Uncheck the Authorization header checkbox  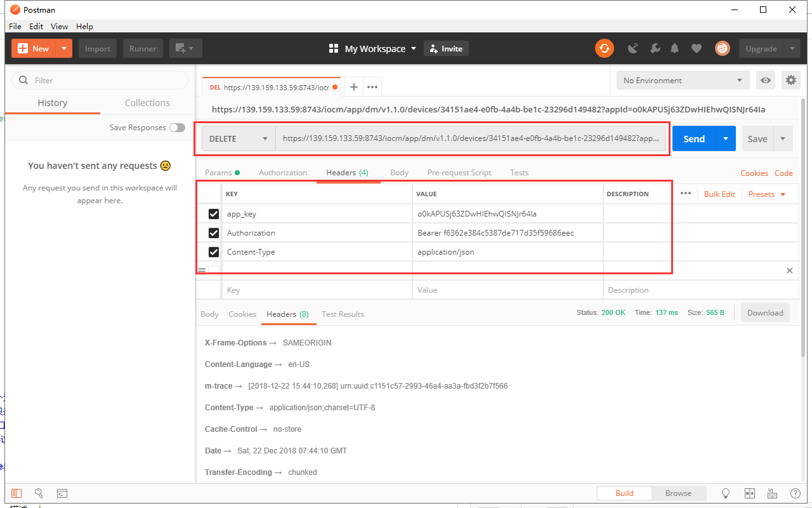tap(214, 233)
